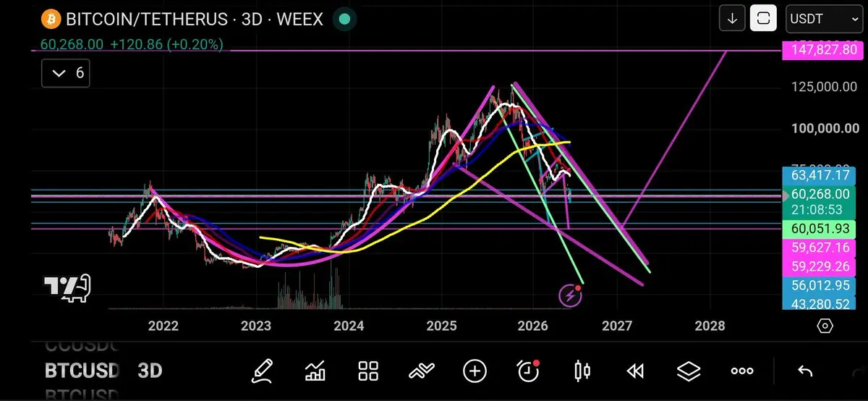Viewport: 868px width, 401px height.
Task: Select the 43,280.52 blue price label
Action: tap(820, 302)
